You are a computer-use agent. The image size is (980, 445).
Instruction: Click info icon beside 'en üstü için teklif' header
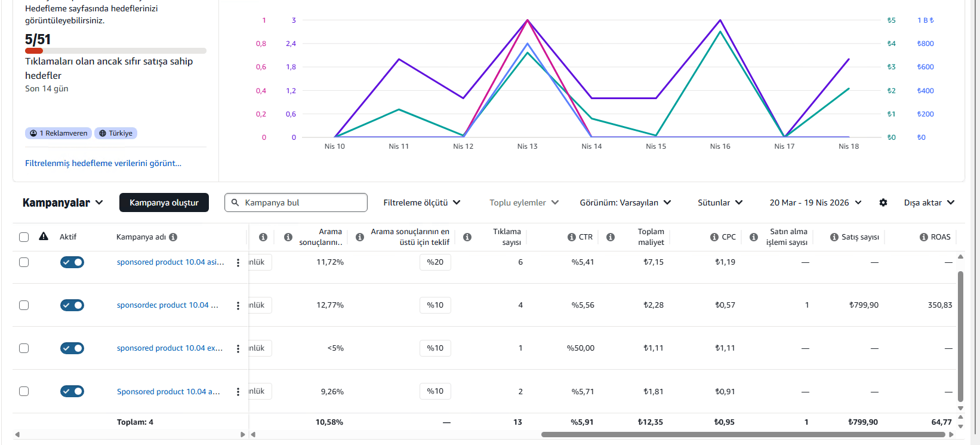(360, 237)
